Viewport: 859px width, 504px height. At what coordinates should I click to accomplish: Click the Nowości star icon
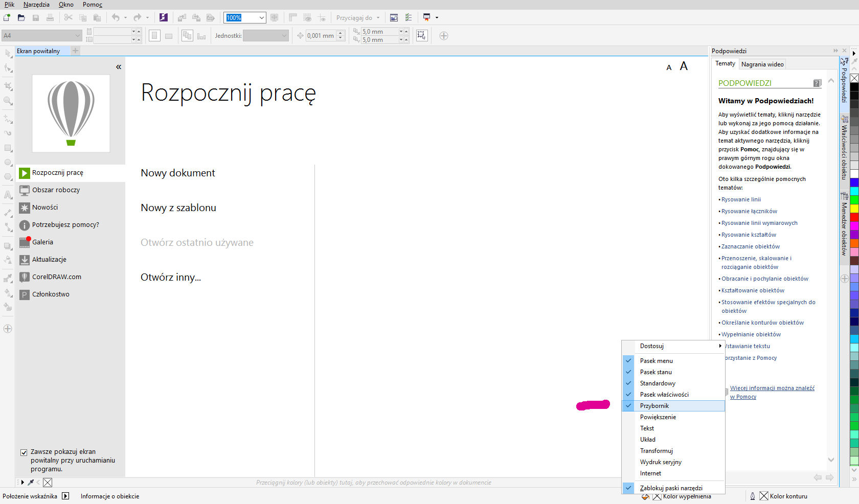pos(24,208)
